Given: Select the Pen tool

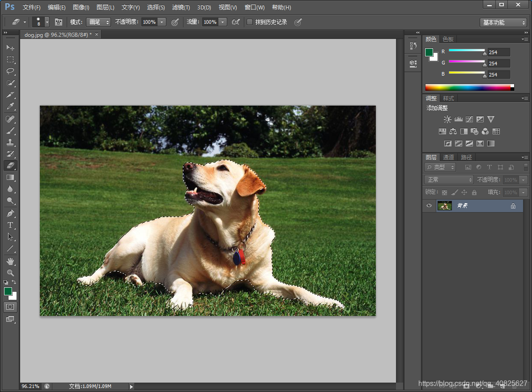Looking at the screenshot, I should (10, 213).
